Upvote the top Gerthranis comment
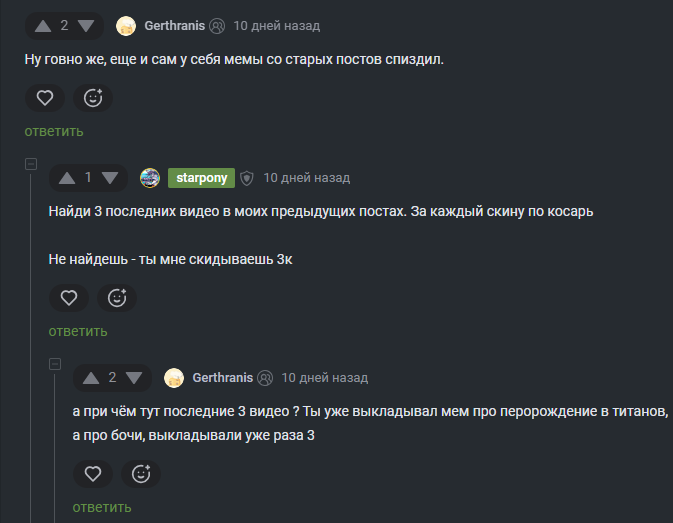 43,26
